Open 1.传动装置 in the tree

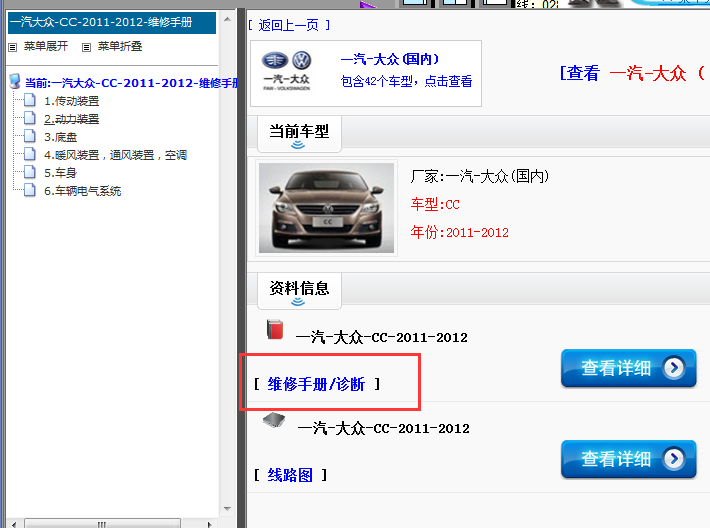click(72, 101)
